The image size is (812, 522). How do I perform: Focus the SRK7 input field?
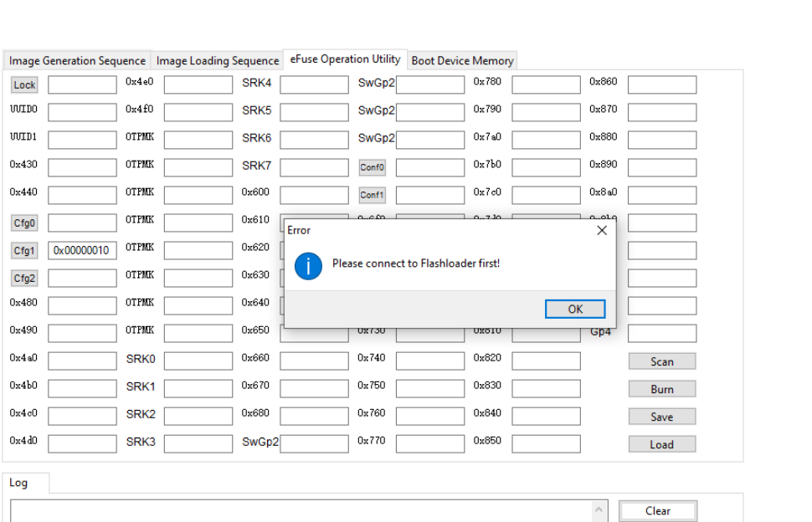pyautogui.click(x=315, y=167)
